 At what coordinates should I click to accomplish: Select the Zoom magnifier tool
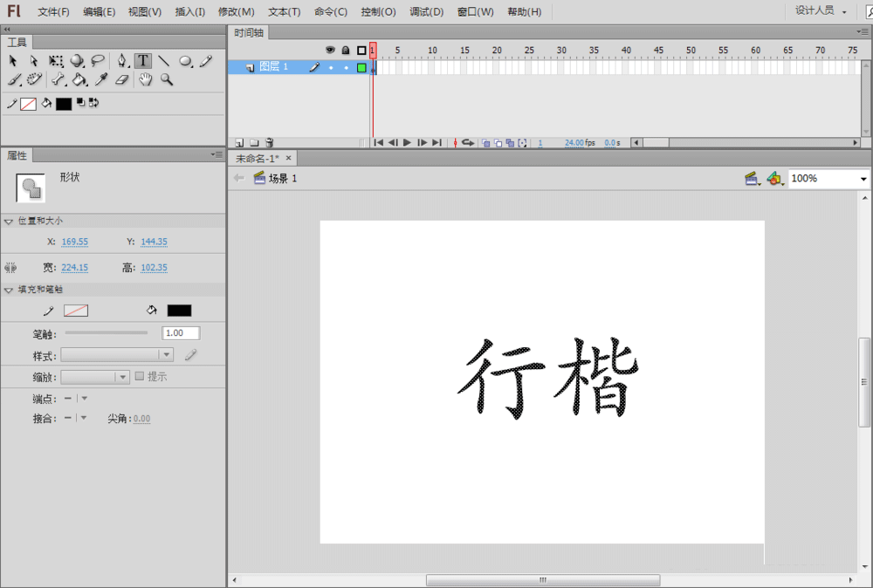click(166, 80)
